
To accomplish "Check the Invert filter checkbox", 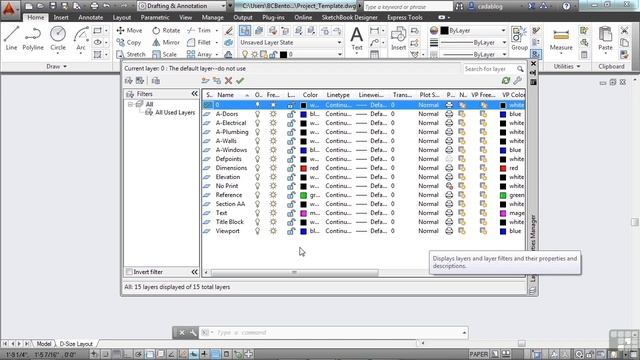I will pyautogui.click(x=129, y=271).
